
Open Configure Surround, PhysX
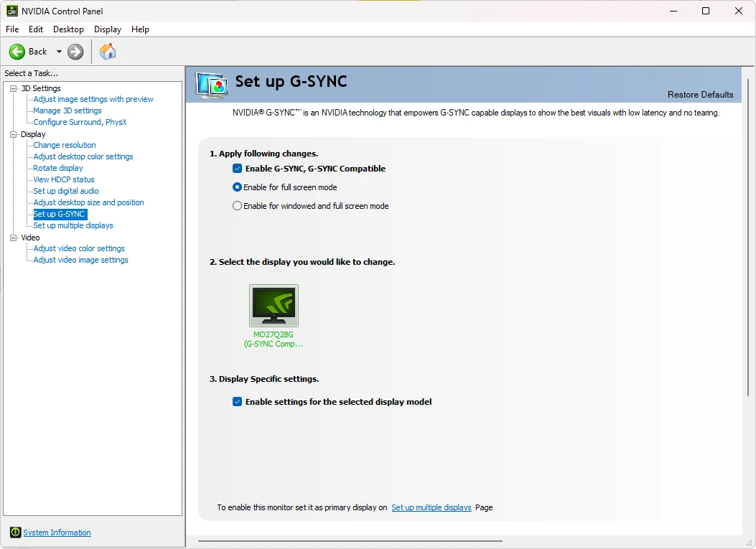[80, 123]
